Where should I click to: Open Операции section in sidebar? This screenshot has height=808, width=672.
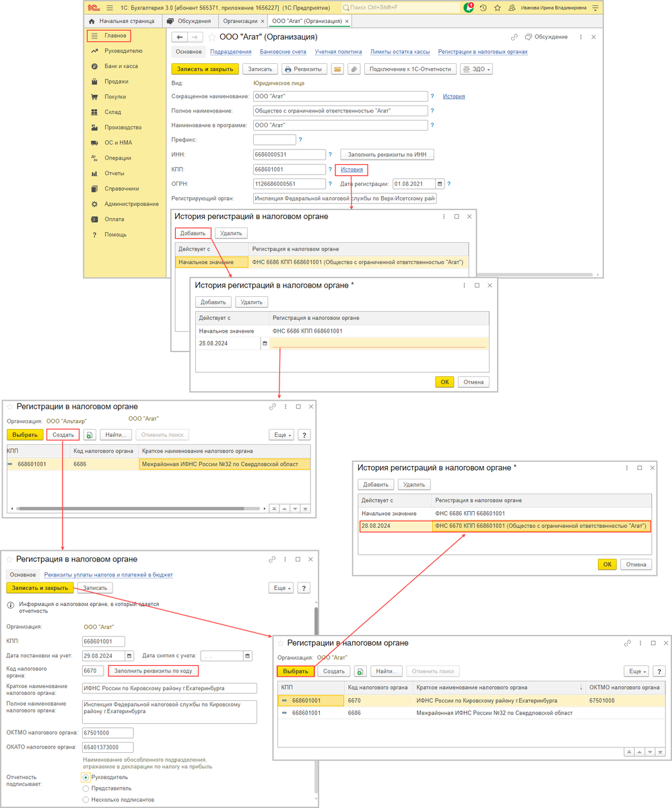tap(118, 158)
